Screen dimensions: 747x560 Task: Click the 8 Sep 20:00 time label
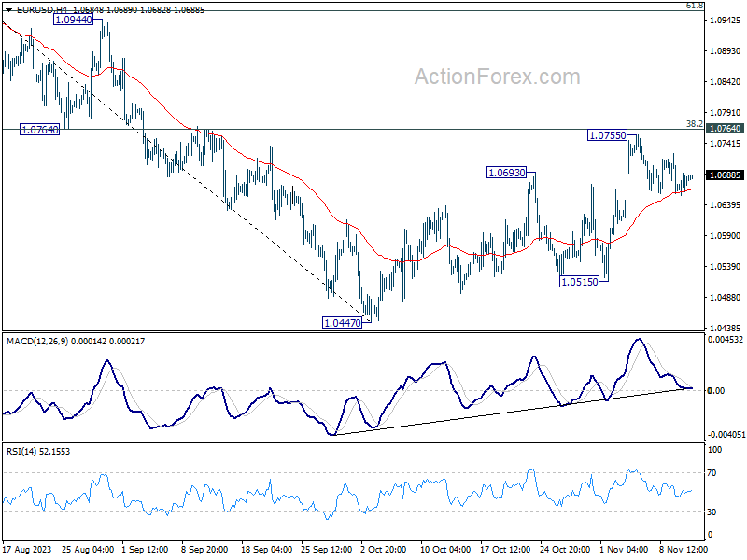(204, 550)
